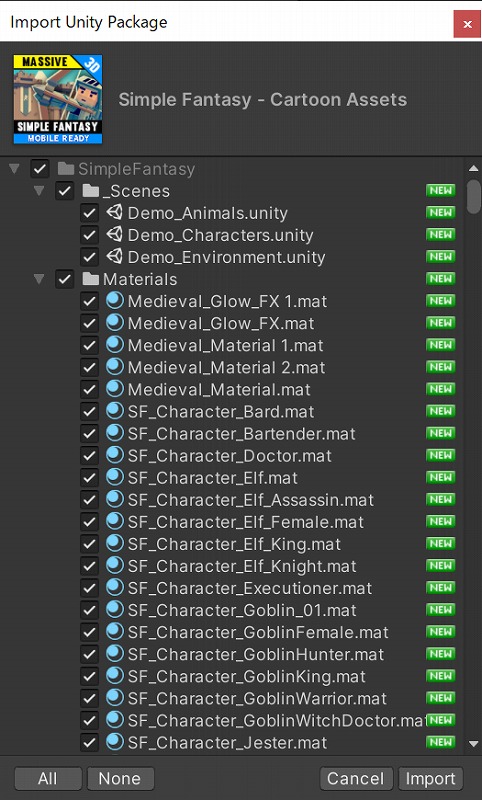
Task: Select all package items with All button
Action: [x=48, y=779]
